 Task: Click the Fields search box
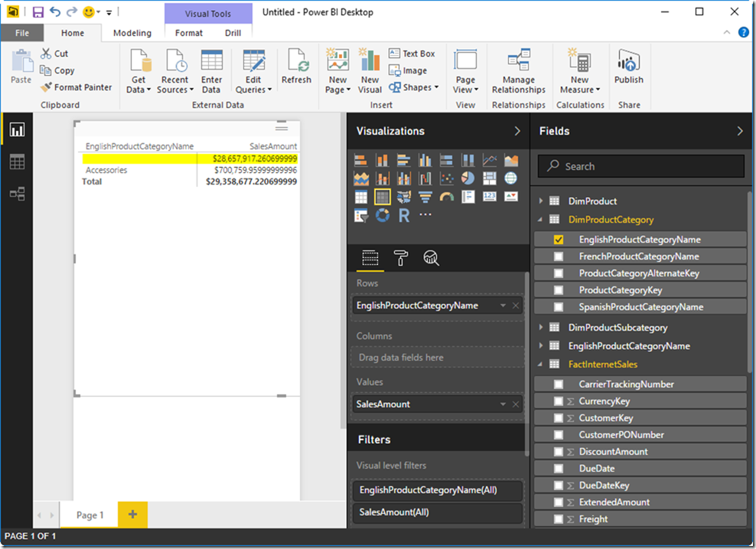point(640,166)
